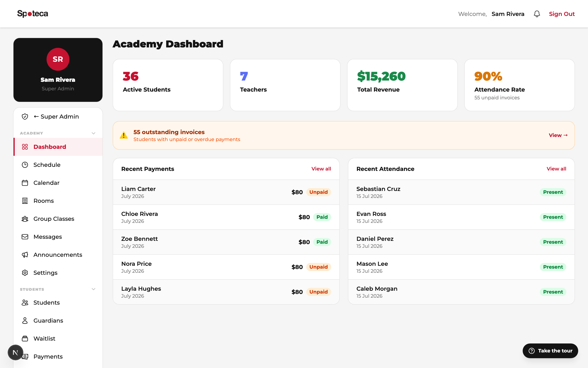Click the Schedule clock icon

[25, 165]
